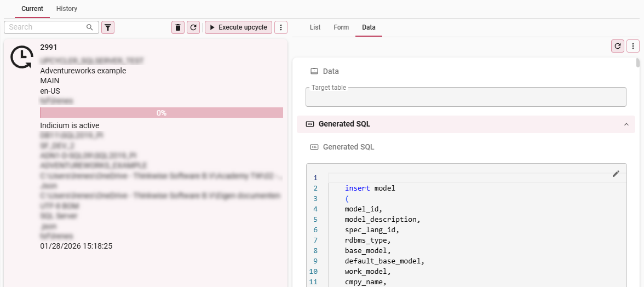This screenshot has height=287, width=644.
Task: Refresh the Data detail panel
Action: click(618, 47)
